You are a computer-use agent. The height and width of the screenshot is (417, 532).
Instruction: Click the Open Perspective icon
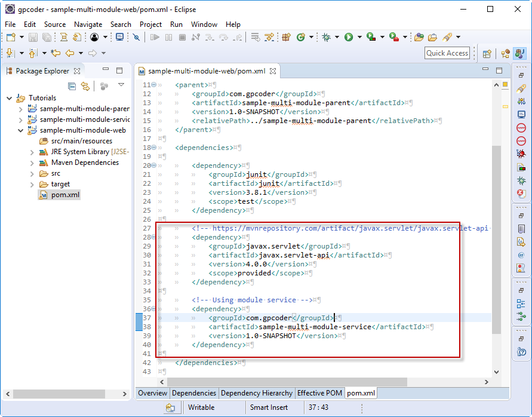(x=487, y=53)
